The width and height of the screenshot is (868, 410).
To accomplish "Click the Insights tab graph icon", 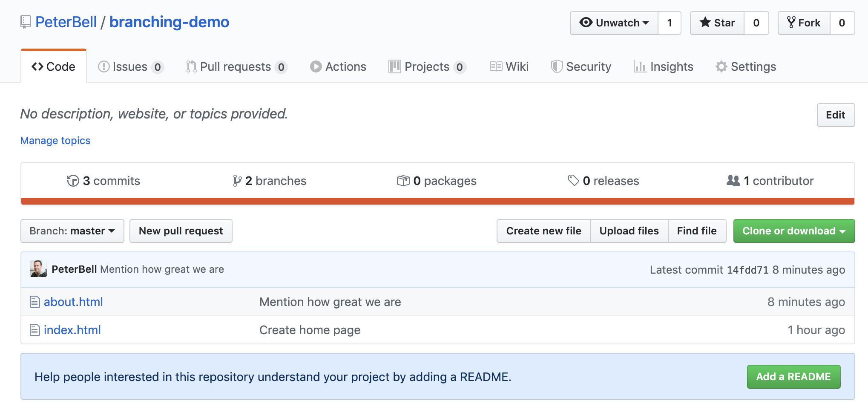I will 640,66.
